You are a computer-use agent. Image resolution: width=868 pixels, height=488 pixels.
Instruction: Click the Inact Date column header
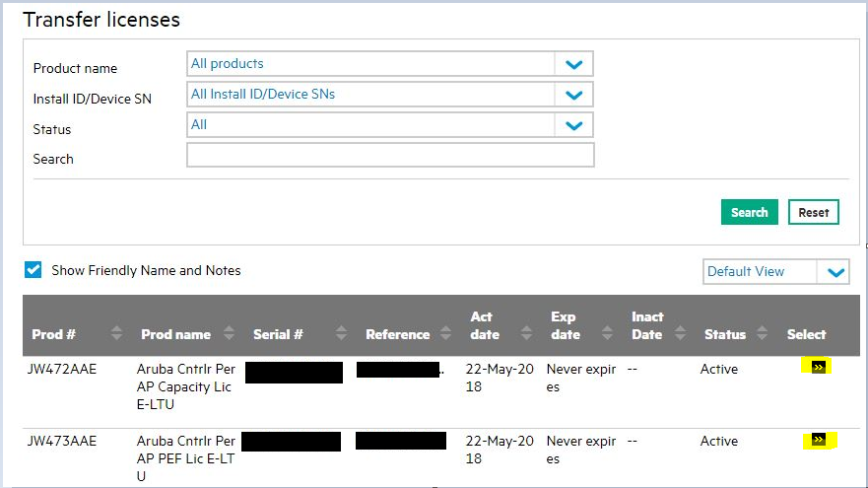647,325
